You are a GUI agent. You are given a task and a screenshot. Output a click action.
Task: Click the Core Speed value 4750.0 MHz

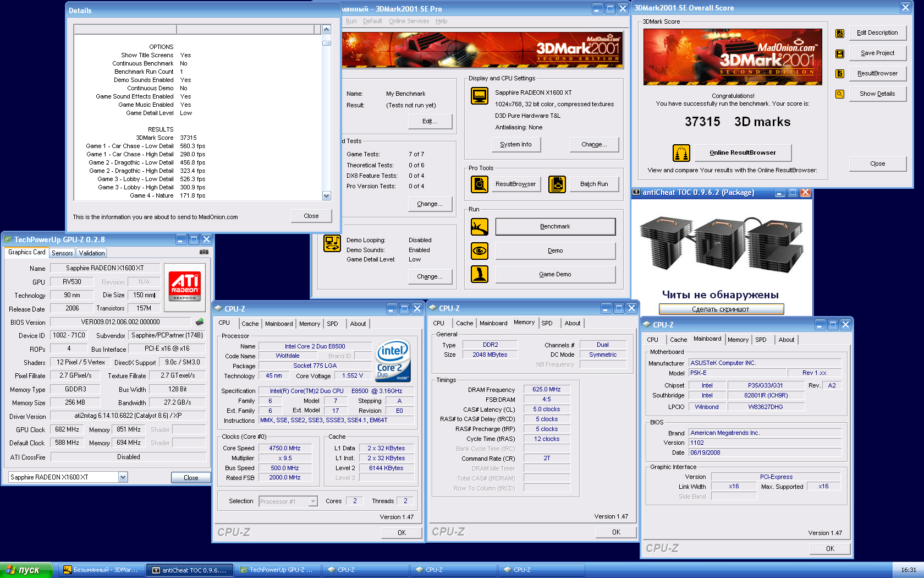(285, 448)
